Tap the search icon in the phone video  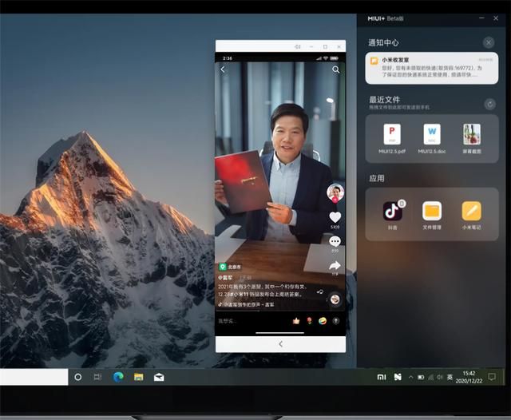point(335,69)
